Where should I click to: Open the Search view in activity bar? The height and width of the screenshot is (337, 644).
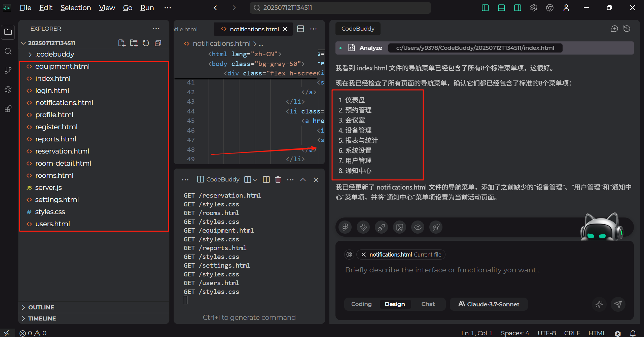(8, 51)
